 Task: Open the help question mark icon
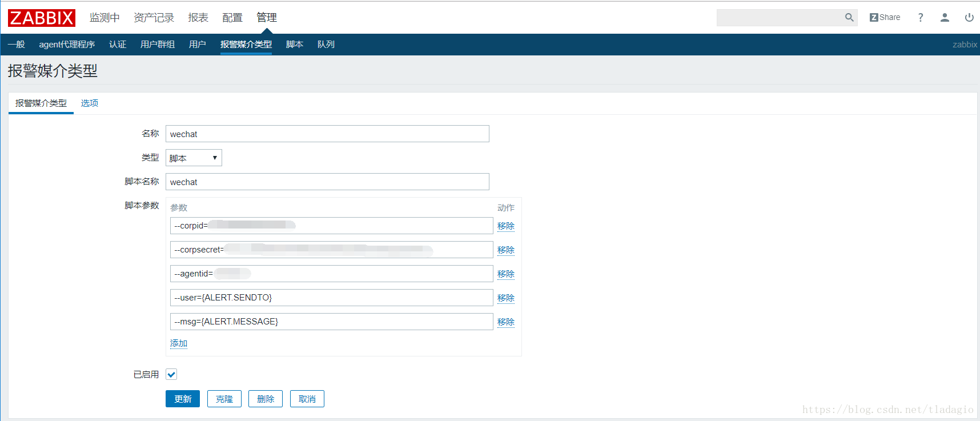tap(920, 18)
